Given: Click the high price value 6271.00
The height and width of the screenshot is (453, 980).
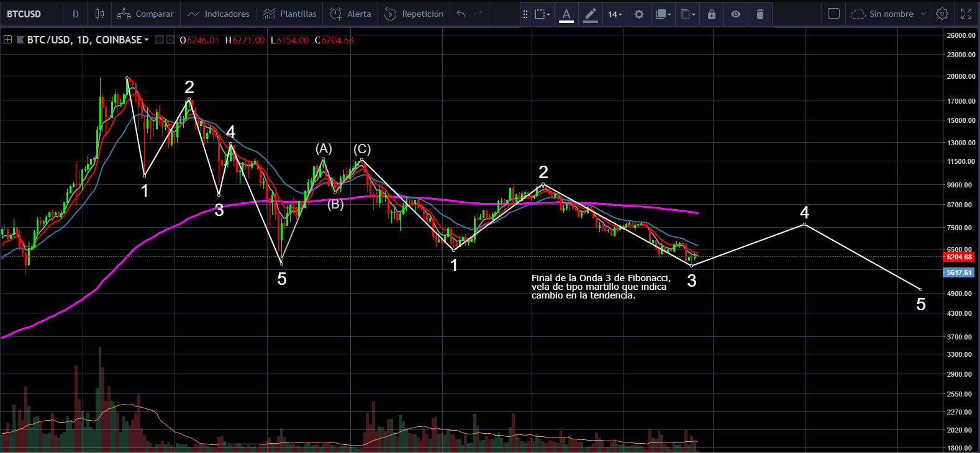Looking at the screenshot, I should [x=248, y=40].
